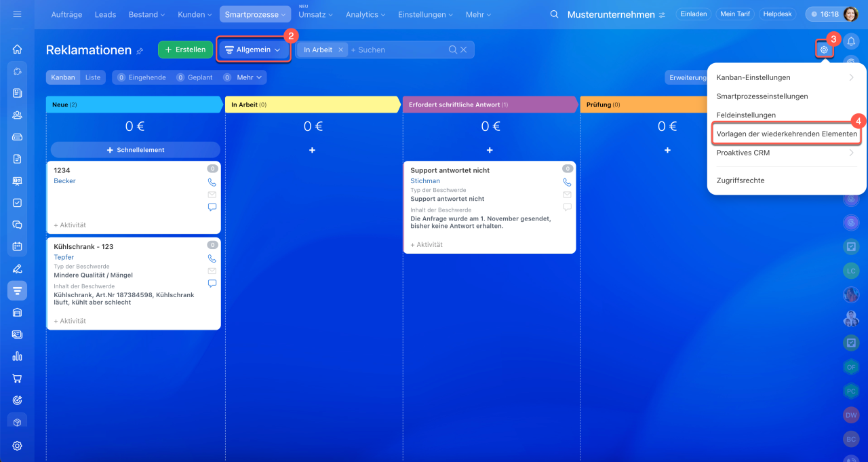
Task: Open the home icon in the left sidebar
Action: [x=17, y=49]
